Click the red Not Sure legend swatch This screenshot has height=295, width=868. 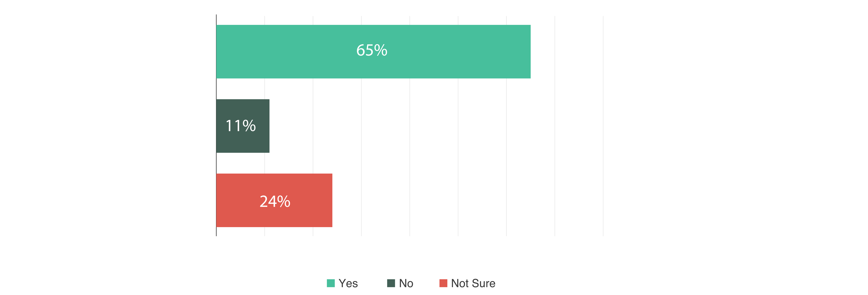[443, 283]
